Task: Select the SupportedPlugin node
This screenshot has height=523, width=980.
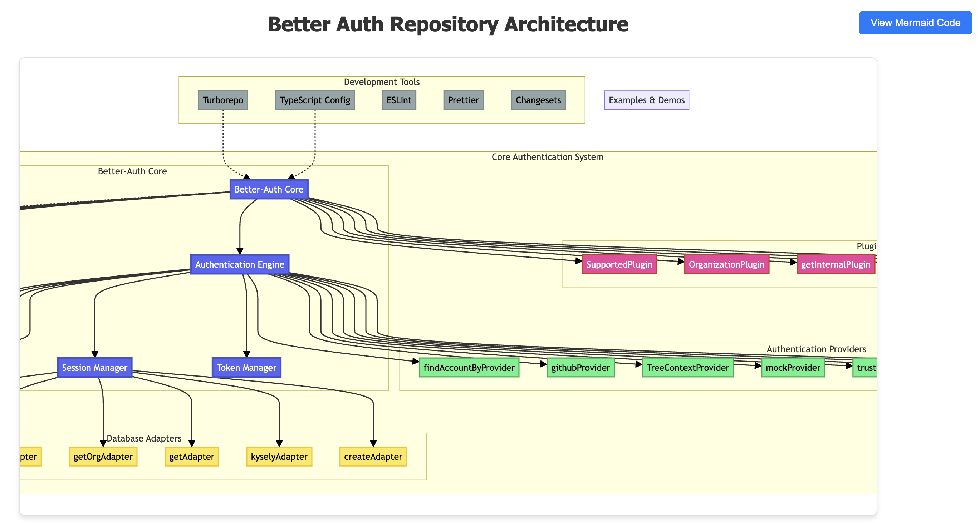Action: click(x=619, y=264)
